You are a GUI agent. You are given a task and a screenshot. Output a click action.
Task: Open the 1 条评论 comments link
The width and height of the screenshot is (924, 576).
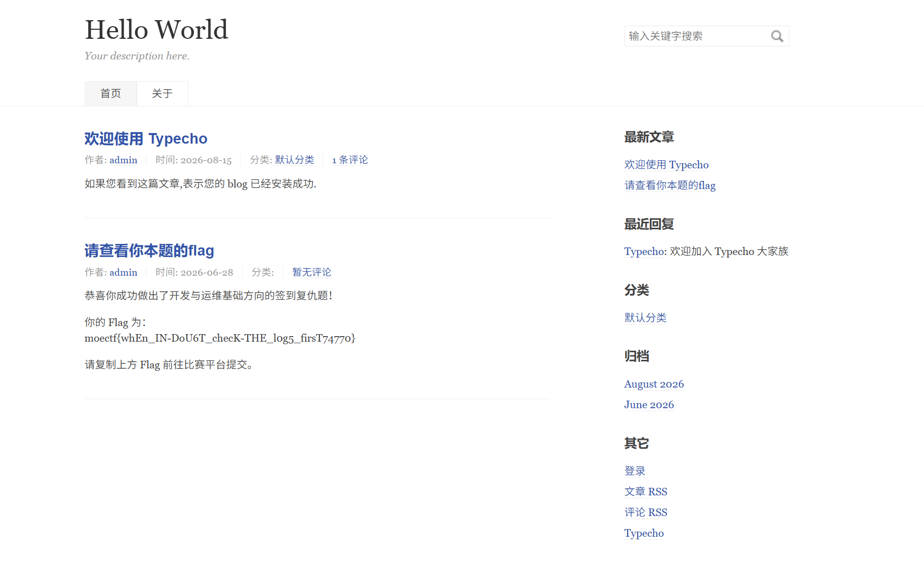350,160
